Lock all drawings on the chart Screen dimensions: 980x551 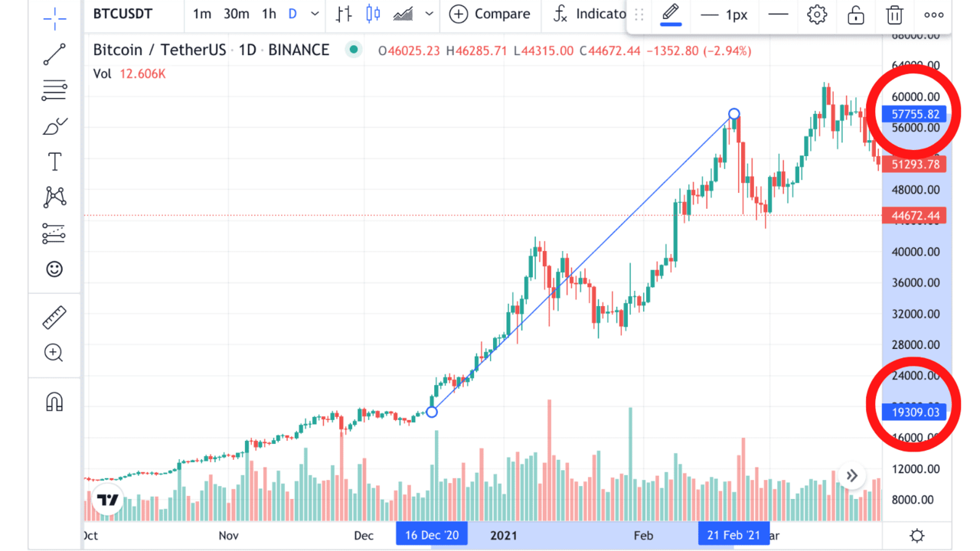coord(855,15)
